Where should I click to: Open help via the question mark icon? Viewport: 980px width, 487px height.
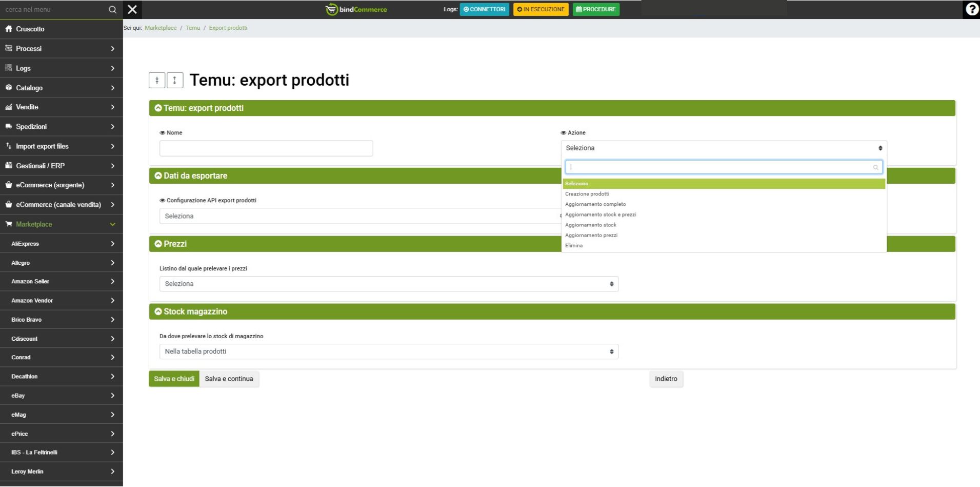tap(971, 9)
